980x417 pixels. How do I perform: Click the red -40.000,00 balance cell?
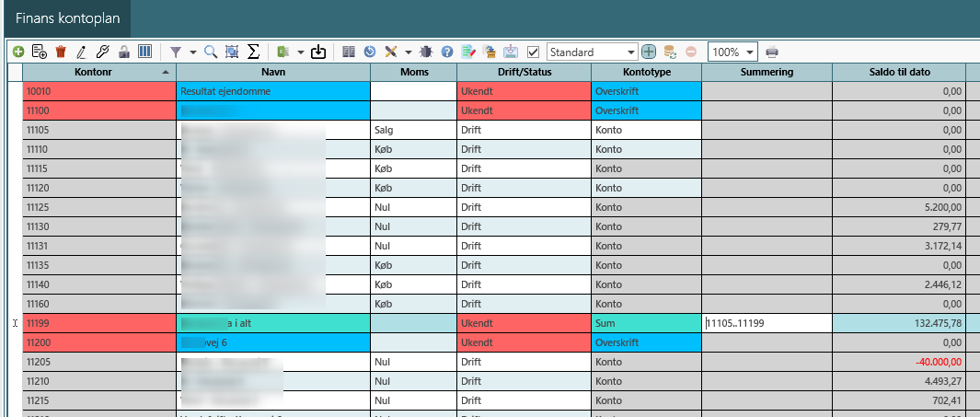point(898,362)
